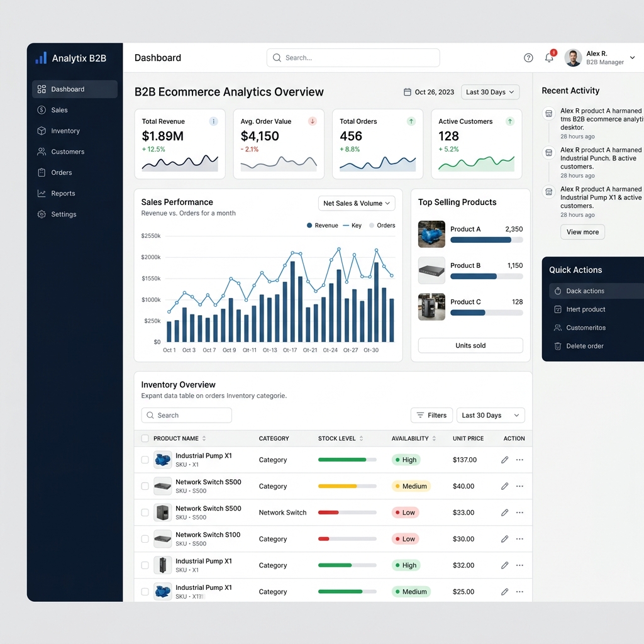644x644 pixels.
Task: Sort by Availability column arrows
Action: [x=434, y=438]
